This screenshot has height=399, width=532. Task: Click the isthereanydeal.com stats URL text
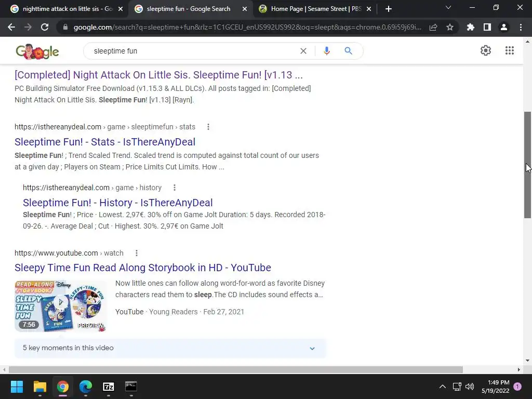[105, 127]
